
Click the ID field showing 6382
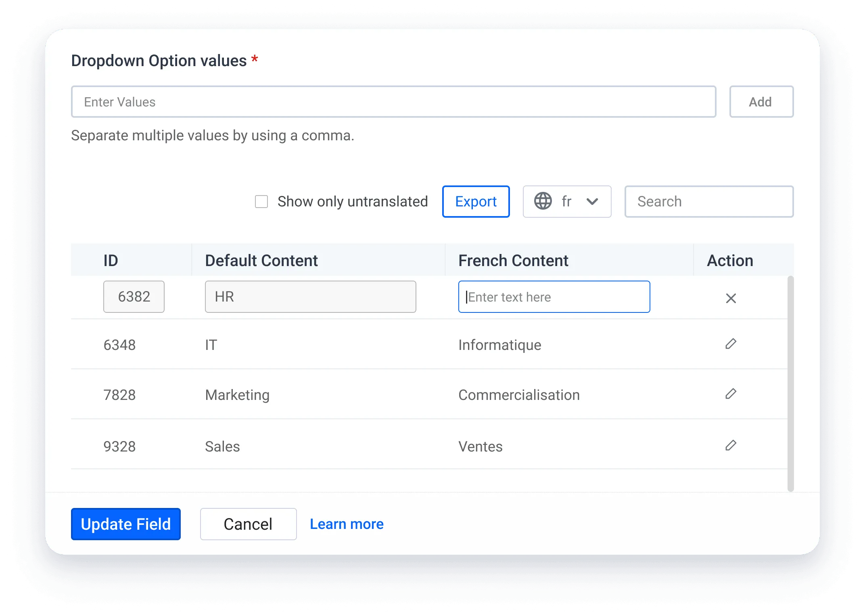point(134,297)
